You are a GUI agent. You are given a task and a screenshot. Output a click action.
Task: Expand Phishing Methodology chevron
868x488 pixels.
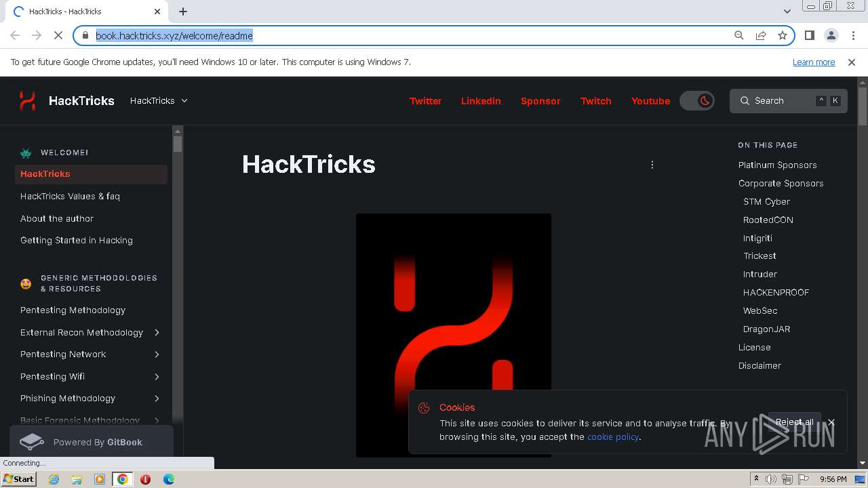(x=157, y=399)
